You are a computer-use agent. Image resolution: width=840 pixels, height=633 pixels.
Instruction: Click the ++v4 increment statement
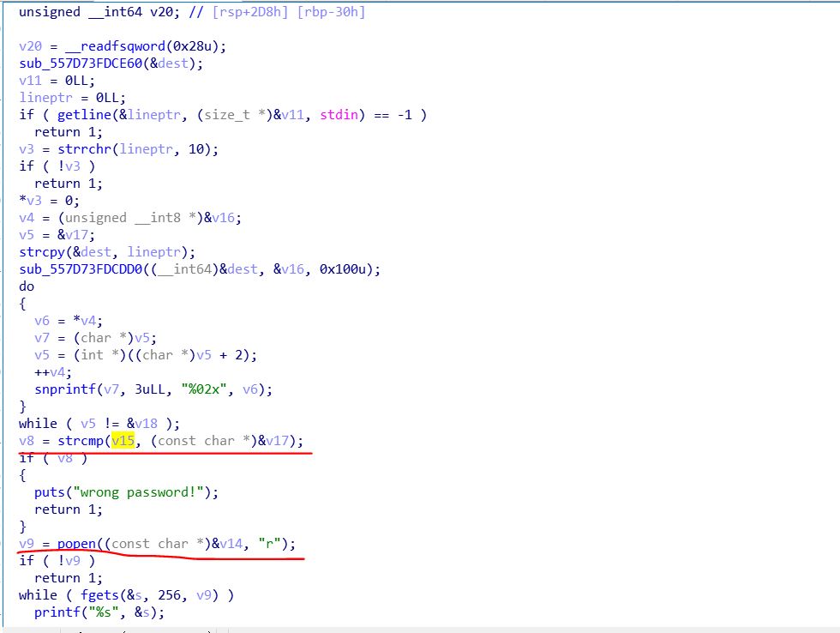point(53,372)
